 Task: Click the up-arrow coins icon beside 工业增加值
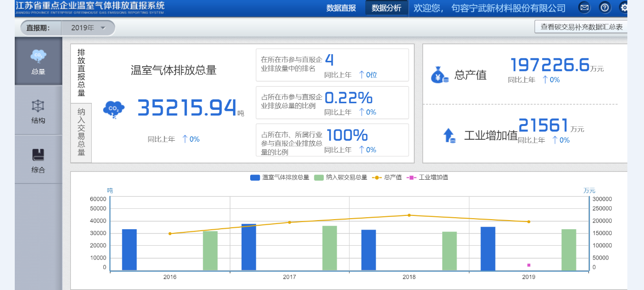[x=449, y=135]
